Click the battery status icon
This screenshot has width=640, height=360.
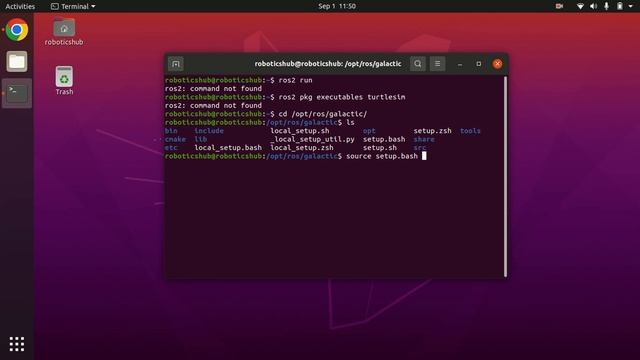(x=620, y=6)
